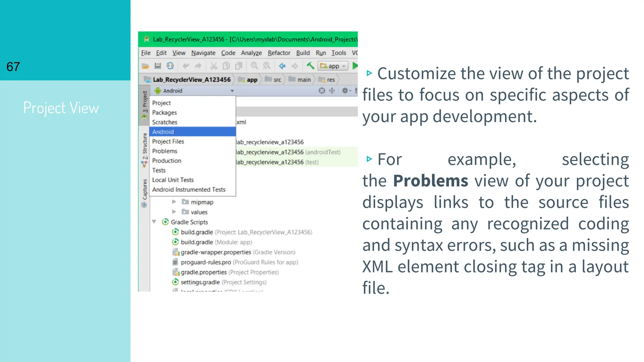
Task: Open the Android project view dropdown arrow
Action: coord(232,91)
